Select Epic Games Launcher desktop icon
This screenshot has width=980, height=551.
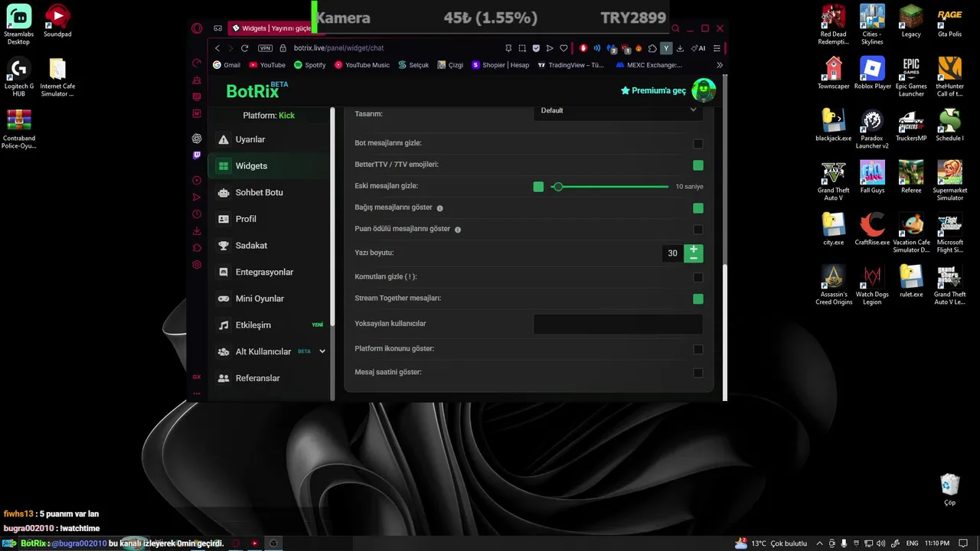coord(911,77)
